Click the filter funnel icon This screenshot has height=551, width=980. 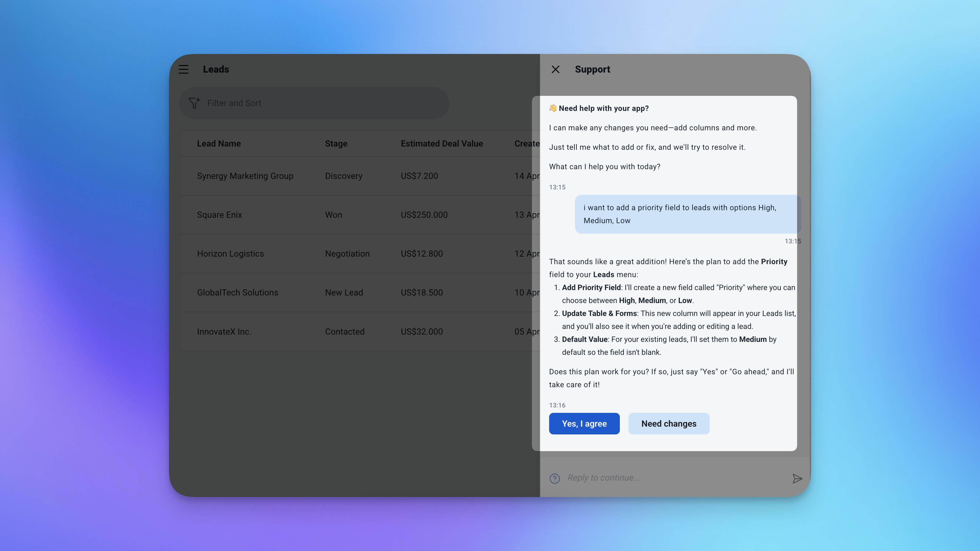pyautogui.click(x=194, y=103)
